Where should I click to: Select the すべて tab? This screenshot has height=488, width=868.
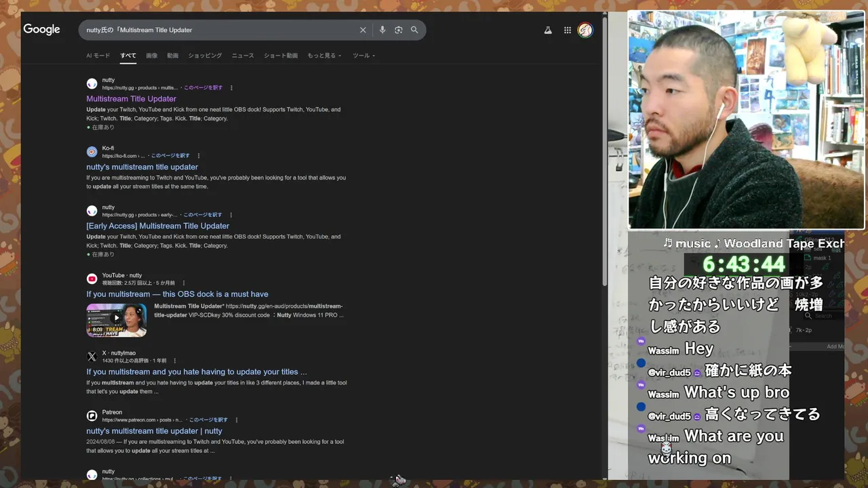click(x=128, y=56)
